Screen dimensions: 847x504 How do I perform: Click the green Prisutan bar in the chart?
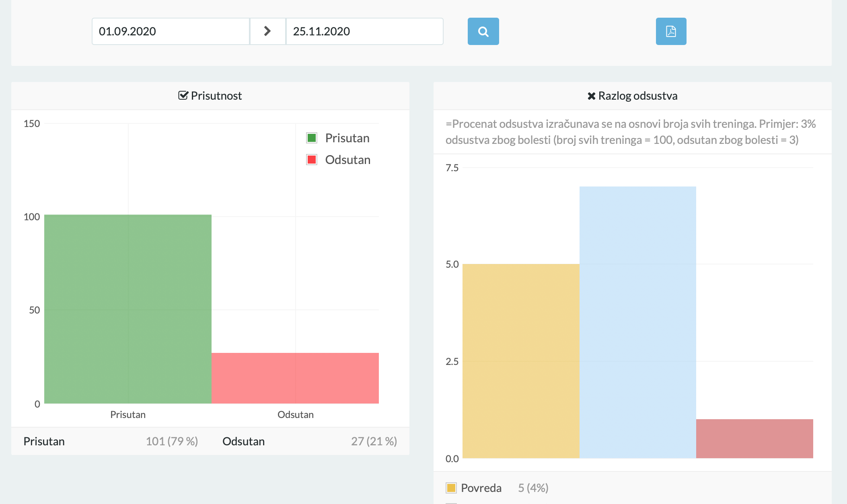[128, 309]
